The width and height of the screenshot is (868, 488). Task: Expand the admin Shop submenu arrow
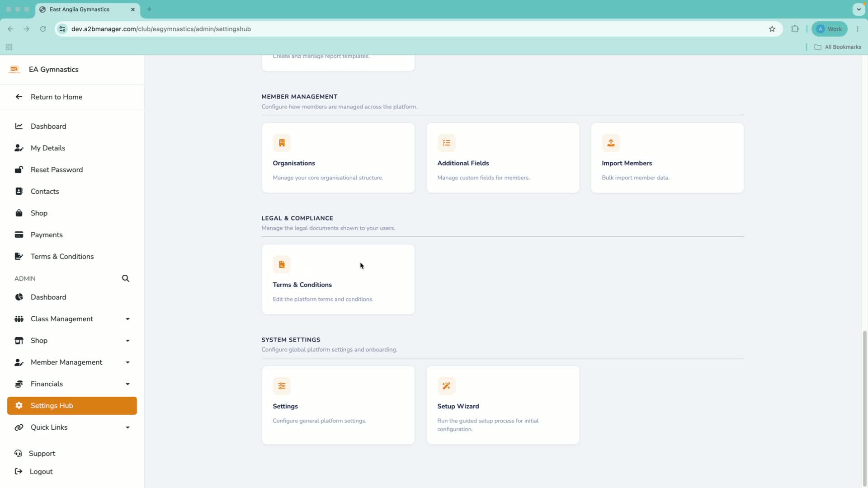coord(128,341)
